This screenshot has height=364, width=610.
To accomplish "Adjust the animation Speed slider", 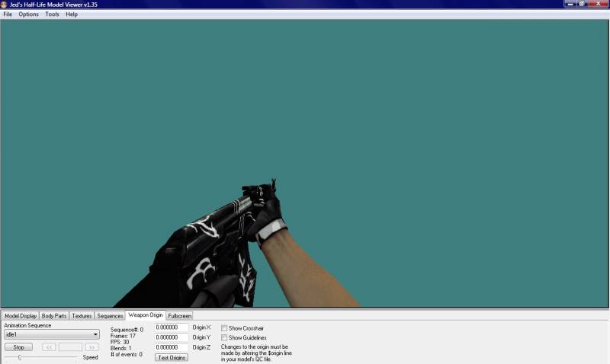I will (20, 357).
